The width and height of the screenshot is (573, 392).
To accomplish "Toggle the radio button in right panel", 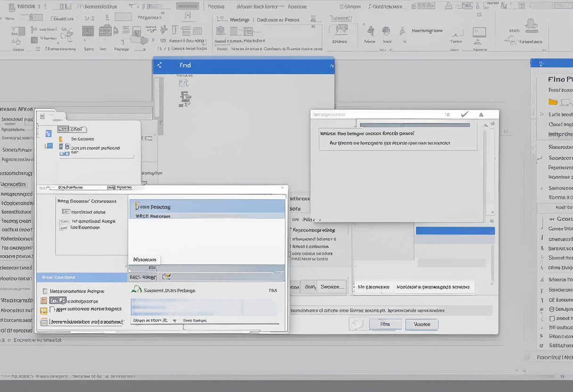I will tap(552, 309).
